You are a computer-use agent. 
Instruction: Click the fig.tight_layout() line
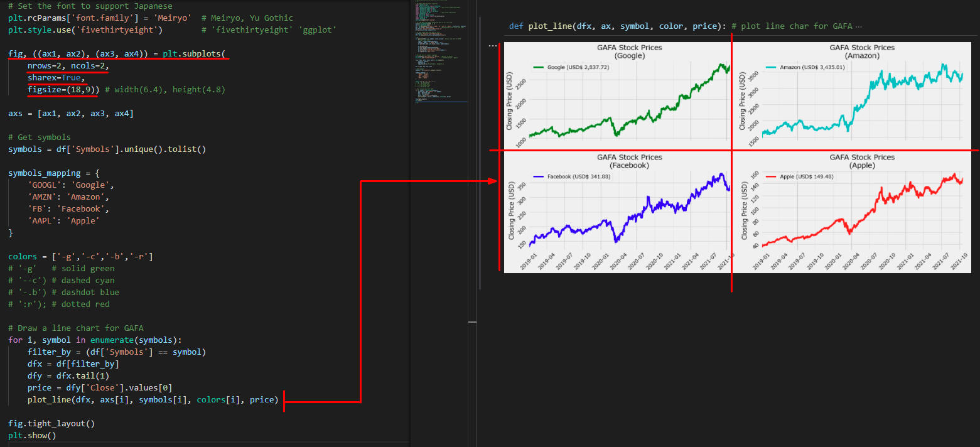pos(51,423)
